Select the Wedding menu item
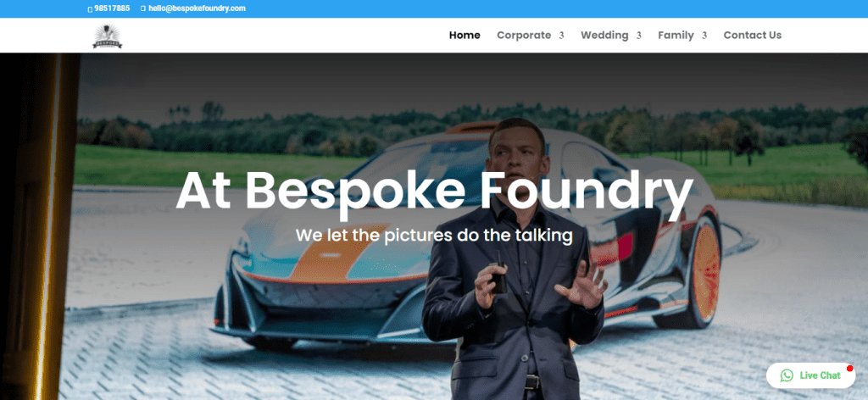Screen dimensions: 868x400 coord(604,36)
